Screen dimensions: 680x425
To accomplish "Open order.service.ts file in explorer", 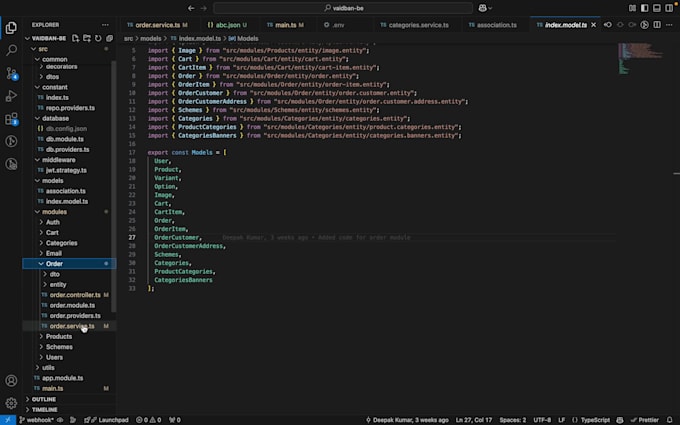I will click(x=72, y=326).
